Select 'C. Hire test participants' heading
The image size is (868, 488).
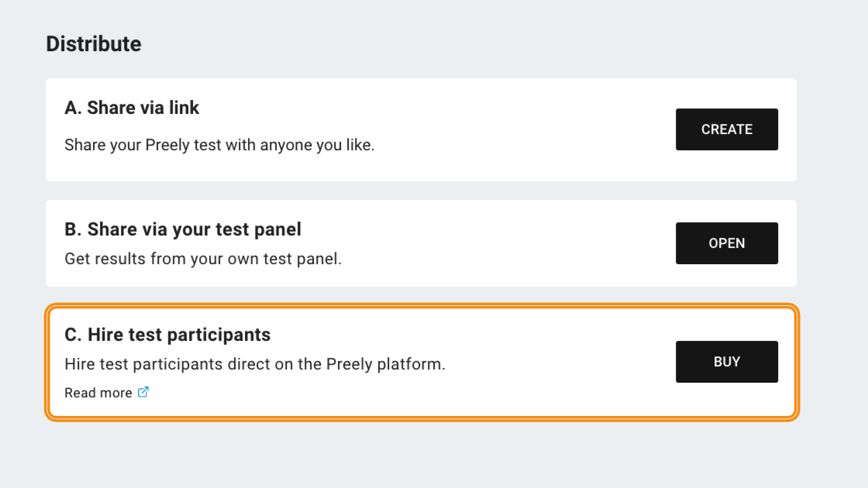(167, 335)
